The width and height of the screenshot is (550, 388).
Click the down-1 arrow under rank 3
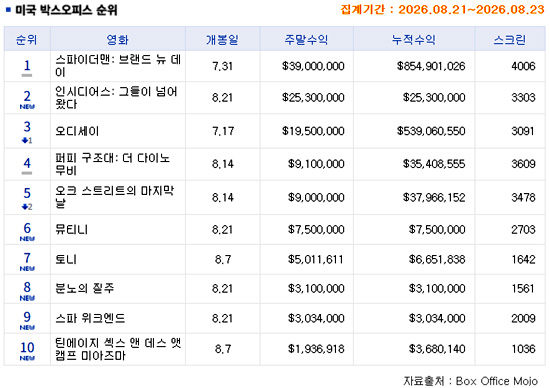pos(27,140)
